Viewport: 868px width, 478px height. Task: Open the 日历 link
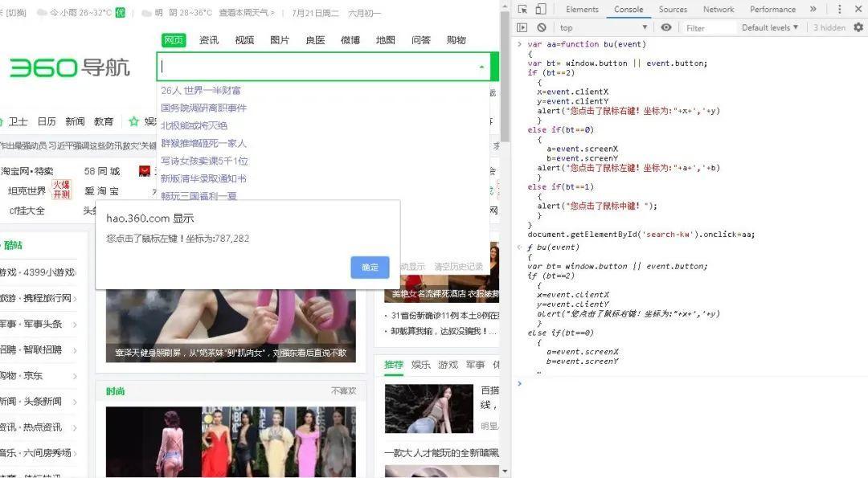[47, 121]
